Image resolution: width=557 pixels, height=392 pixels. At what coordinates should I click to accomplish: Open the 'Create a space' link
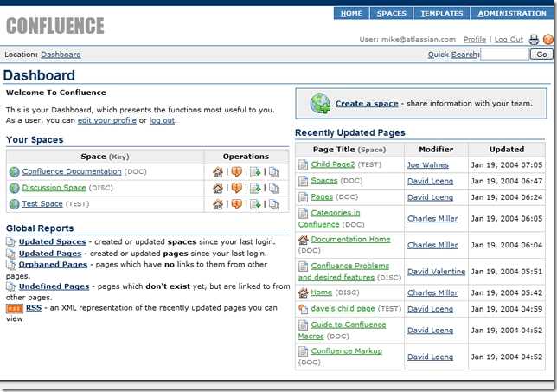pyautogui.click(x=367, y=104)
